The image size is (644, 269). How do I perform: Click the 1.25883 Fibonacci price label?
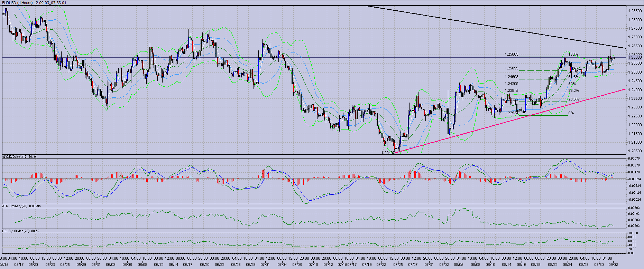point(511,55)
